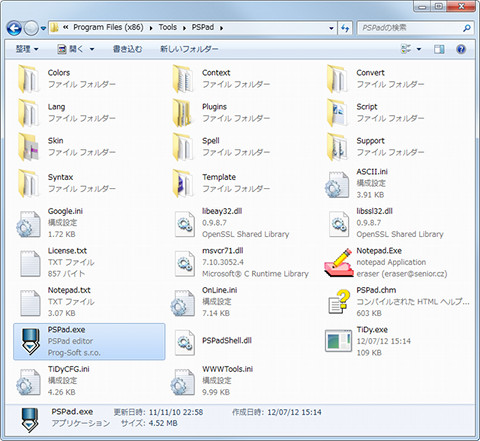Select the PSPad.chm help file icon
The height and width of the screenshot is (441, 480).
click(x=339, y=302)
